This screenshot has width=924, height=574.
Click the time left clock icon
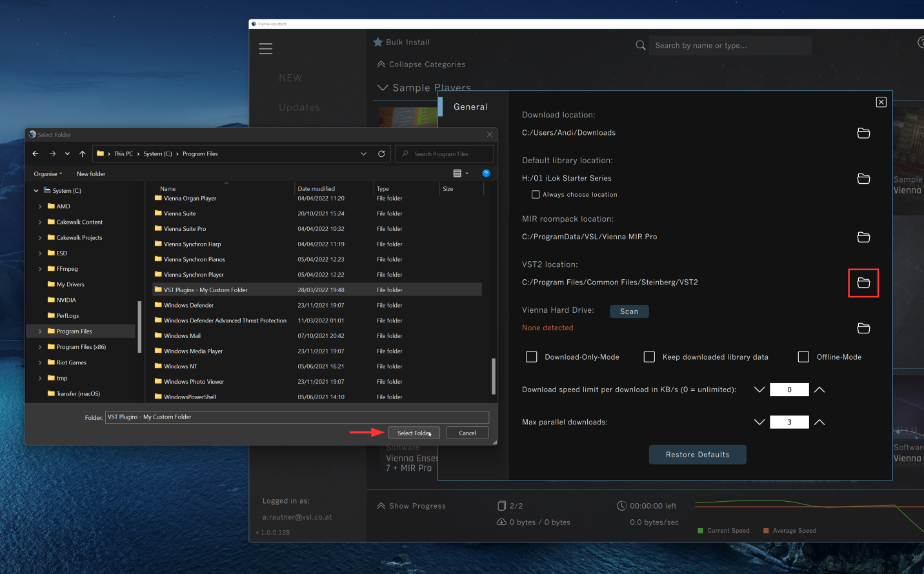coord(622,506)
